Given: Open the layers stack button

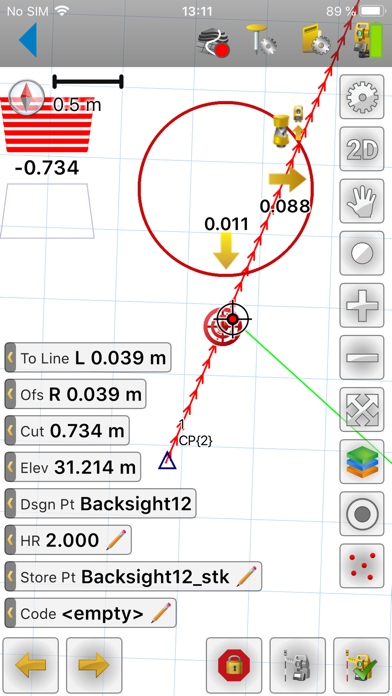Looking at the screenshot, I should pos(362,462).
